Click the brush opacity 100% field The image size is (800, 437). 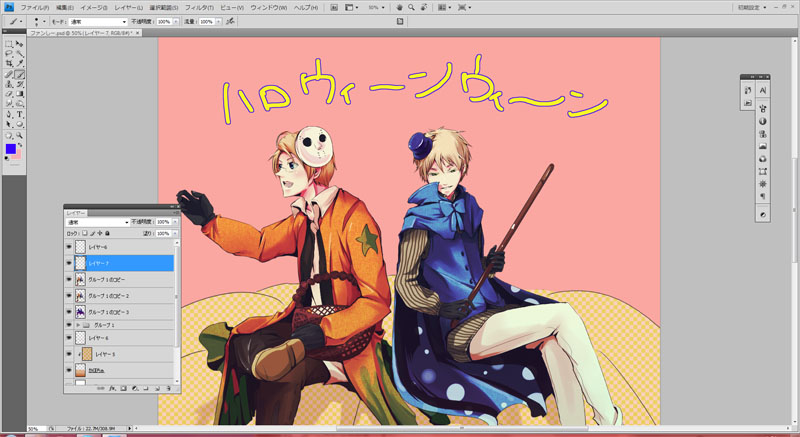pos(164,22)
